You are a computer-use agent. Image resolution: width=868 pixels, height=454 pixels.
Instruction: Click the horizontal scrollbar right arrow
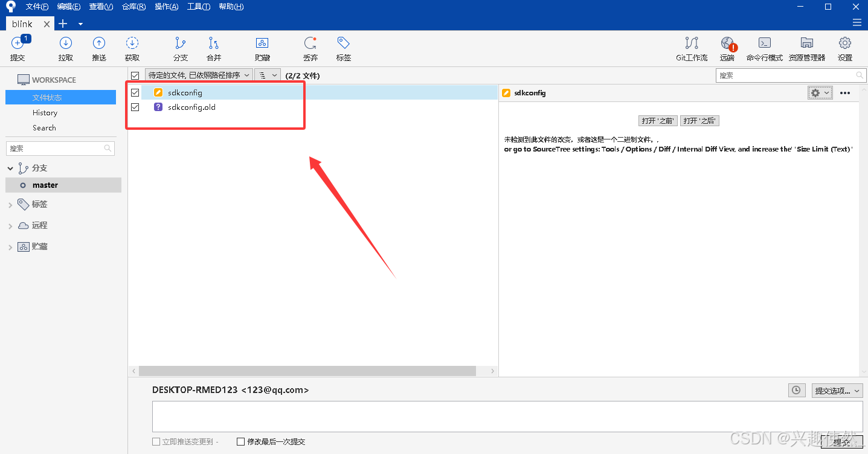click(493, 371)
